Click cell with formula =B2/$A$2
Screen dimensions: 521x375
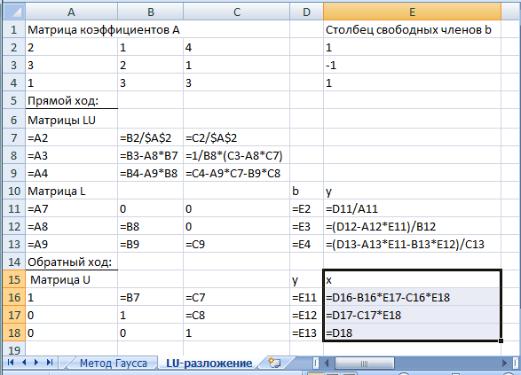150,138
